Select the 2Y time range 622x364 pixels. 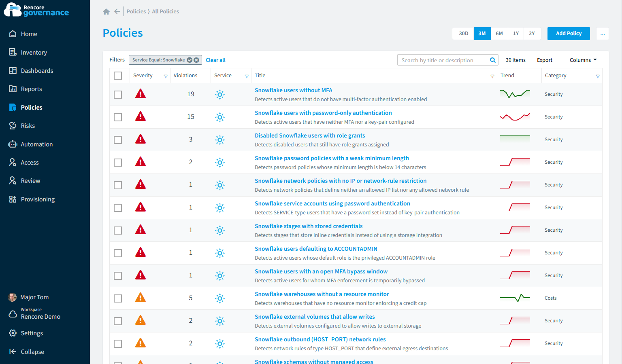click(x=532, y=34)
